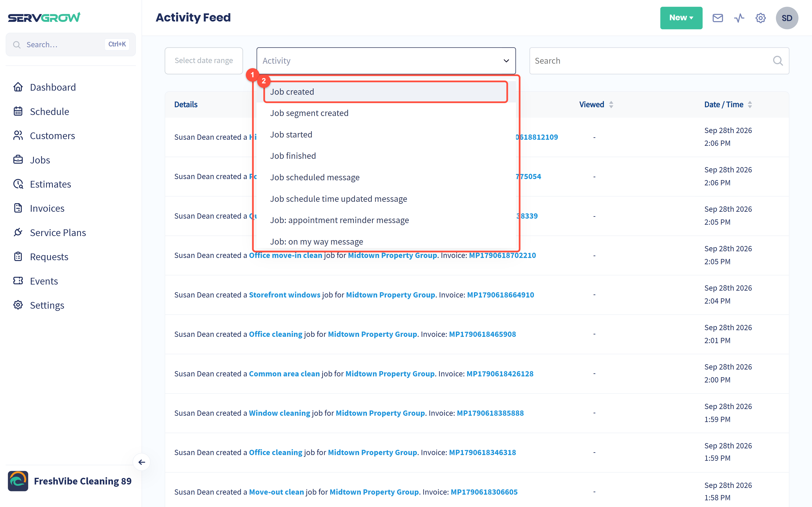Image resolution: width=812 pixels, height=507 pixels.
Task: Open the Storefront windows job link
Action: point(285,294)
